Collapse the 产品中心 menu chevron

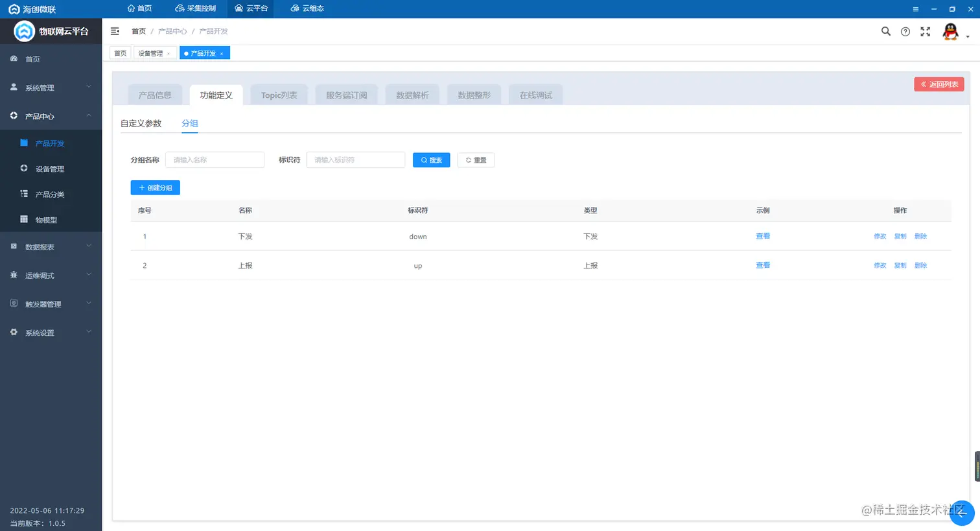(89, 115)
